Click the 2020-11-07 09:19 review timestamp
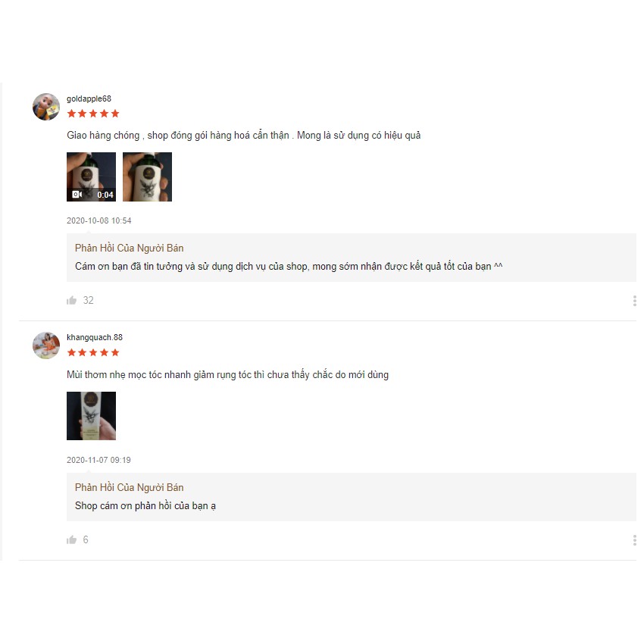Image resolution: width=644 pixels, height=644 pixels. tap(98, 460)
